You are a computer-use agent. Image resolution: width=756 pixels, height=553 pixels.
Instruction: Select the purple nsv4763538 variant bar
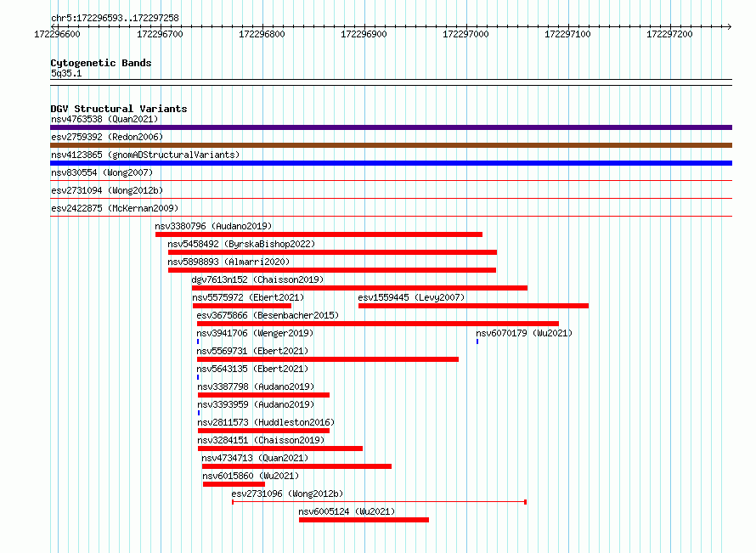click(x=391, y=127)
